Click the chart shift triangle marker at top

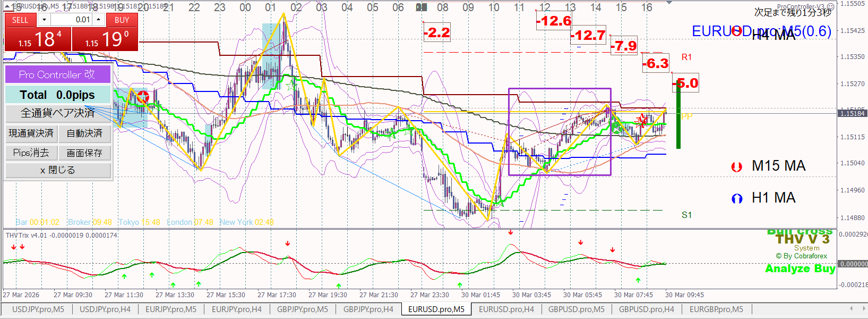coord(669,3)
